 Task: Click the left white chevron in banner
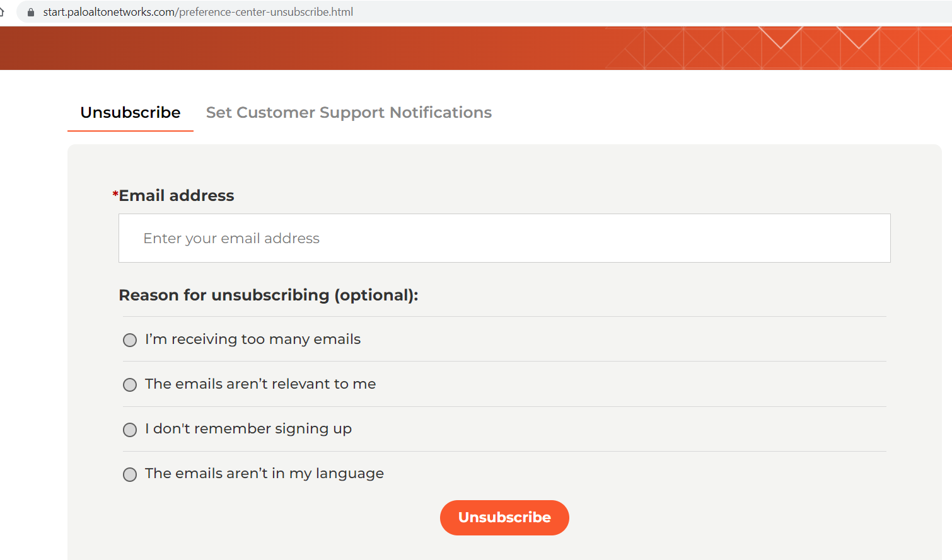[x=781, y=38]
